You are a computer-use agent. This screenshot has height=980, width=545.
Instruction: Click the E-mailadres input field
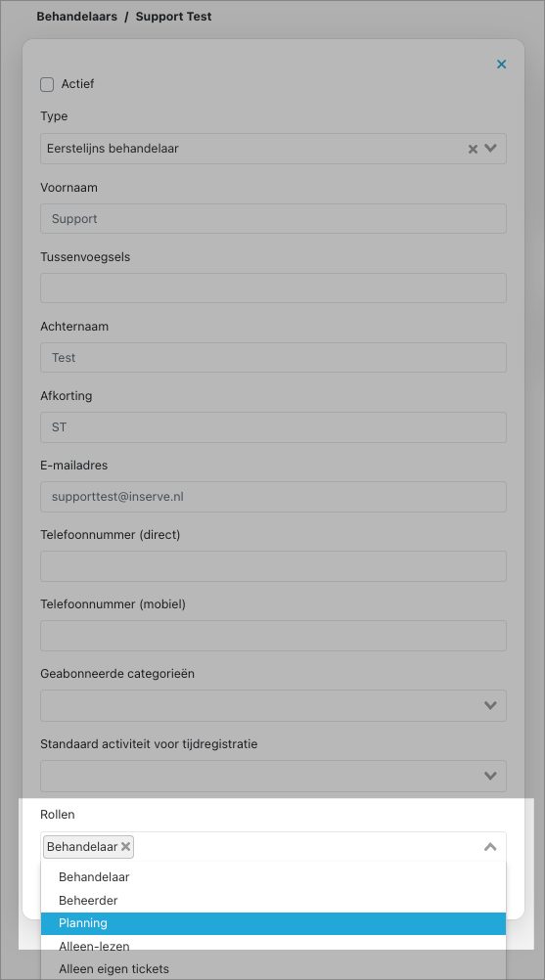tap(273, 497)
